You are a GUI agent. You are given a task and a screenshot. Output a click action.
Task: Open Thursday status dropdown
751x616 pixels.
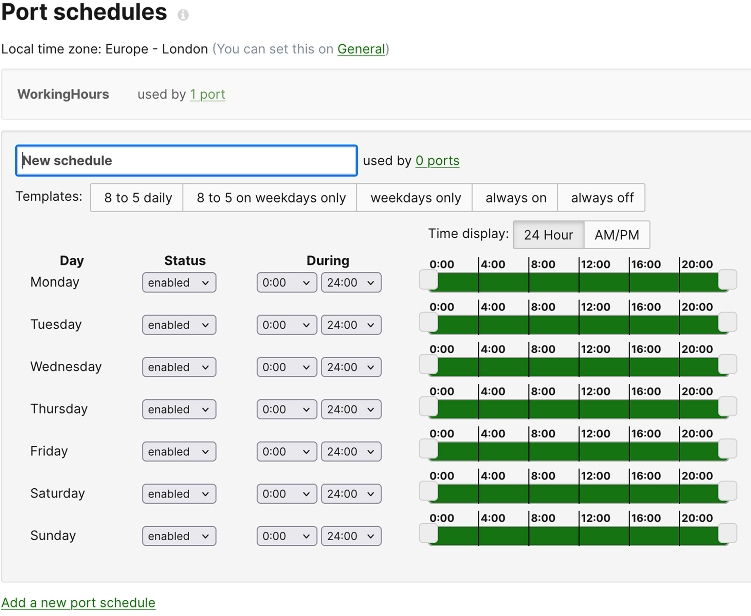point(179,409)
